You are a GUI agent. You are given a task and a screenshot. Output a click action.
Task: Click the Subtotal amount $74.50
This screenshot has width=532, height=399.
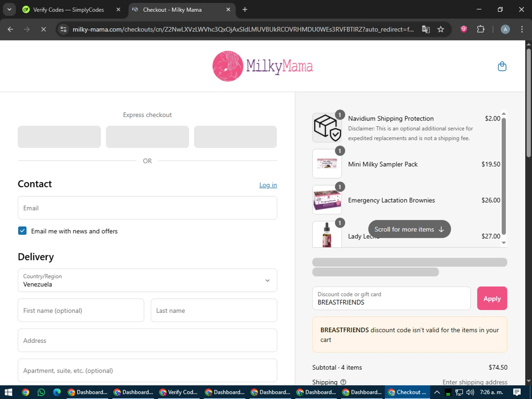498,367
